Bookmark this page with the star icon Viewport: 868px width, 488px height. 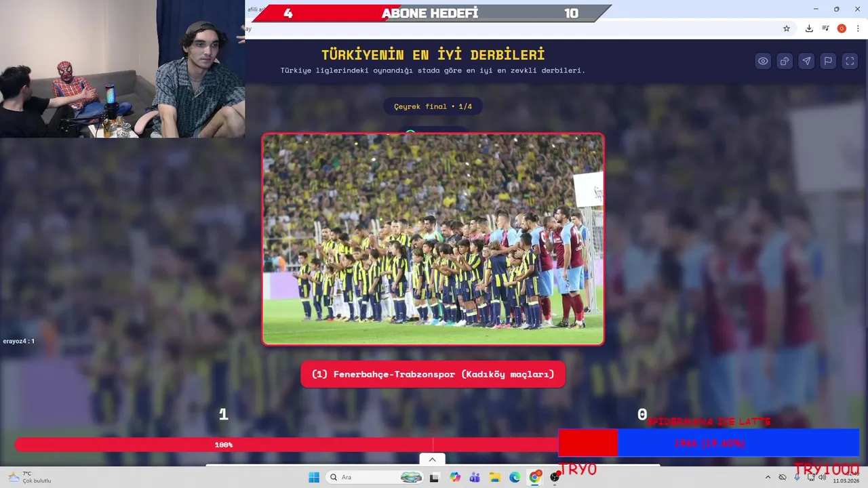tap(787, 28)
